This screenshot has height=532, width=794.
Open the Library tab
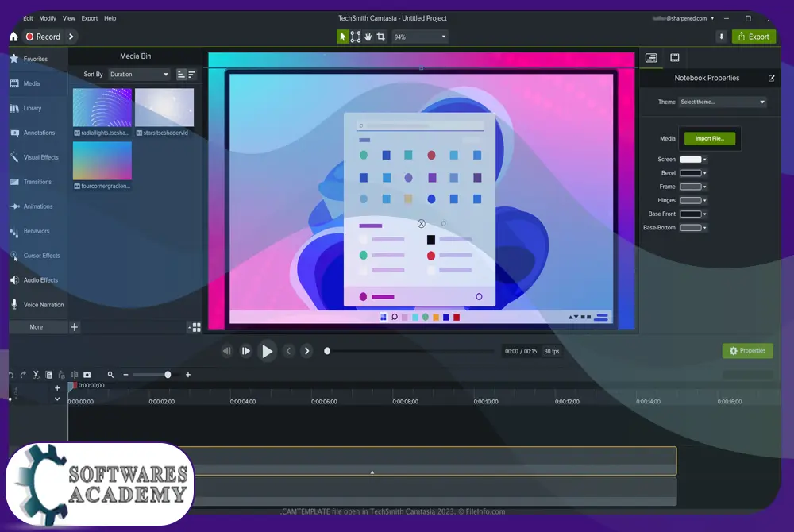point(38,108)
